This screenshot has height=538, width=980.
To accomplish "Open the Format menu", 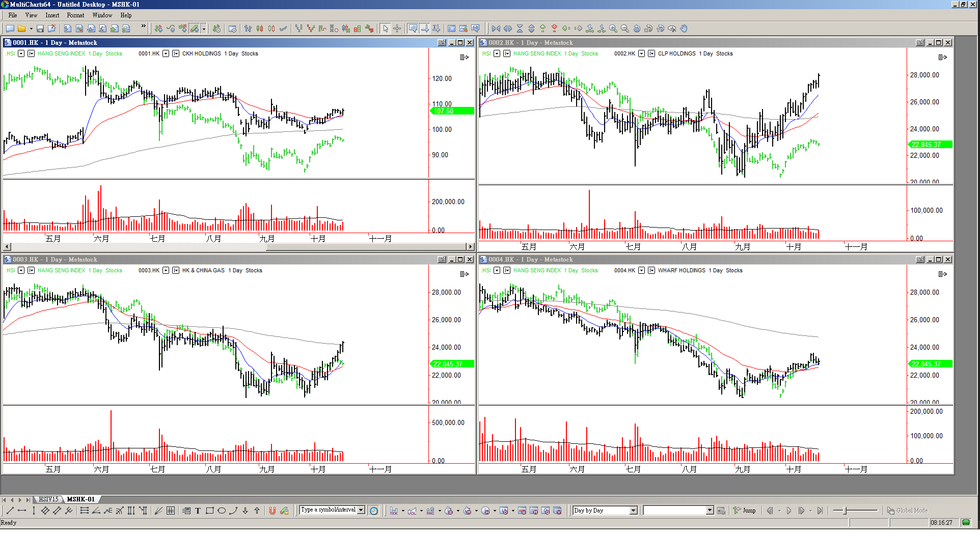I will click(x=75, y=15).
